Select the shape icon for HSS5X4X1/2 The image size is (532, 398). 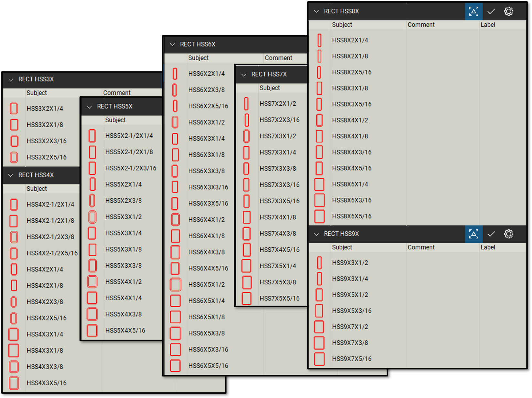point(92,281)
